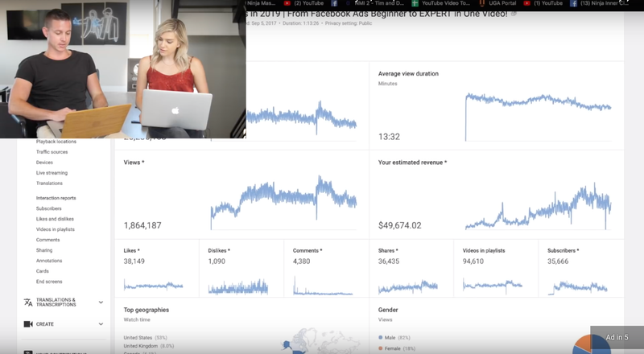Open Likes and dislikes report

pyautogui.click(x=55, y=219)
